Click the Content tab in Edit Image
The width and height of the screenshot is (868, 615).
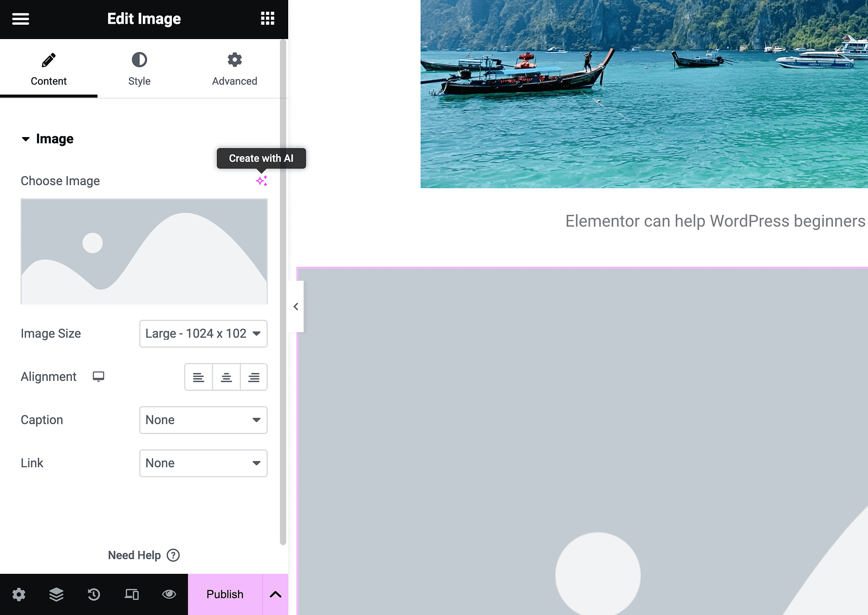[48, 69]
